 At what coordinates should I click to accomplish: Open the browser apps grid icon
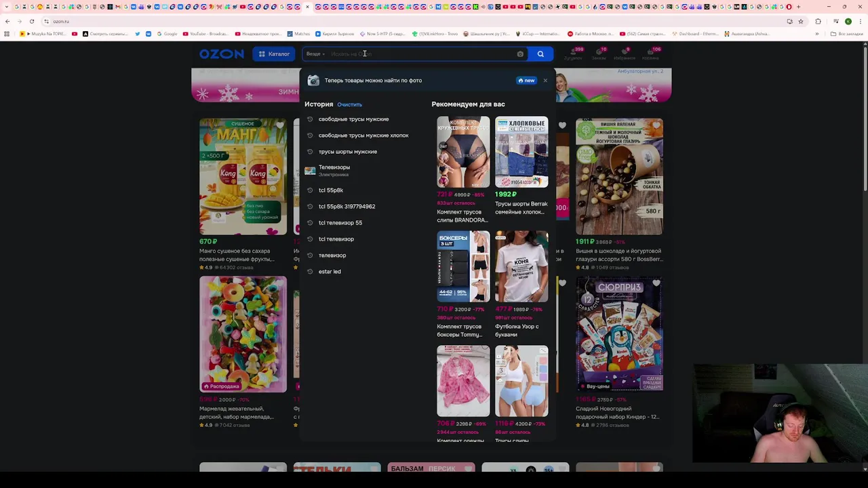click(x=7, y=34)
